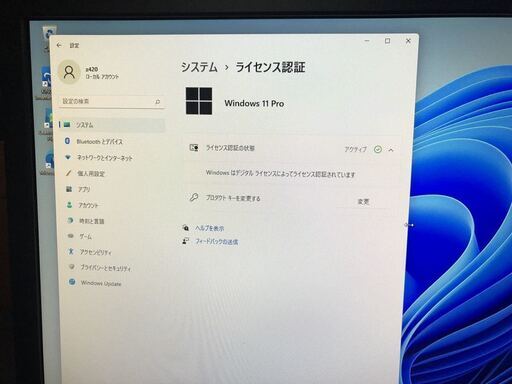The image size is (512, 384).
Task: Go back using the arrow icon
Action: pos(59,45)
